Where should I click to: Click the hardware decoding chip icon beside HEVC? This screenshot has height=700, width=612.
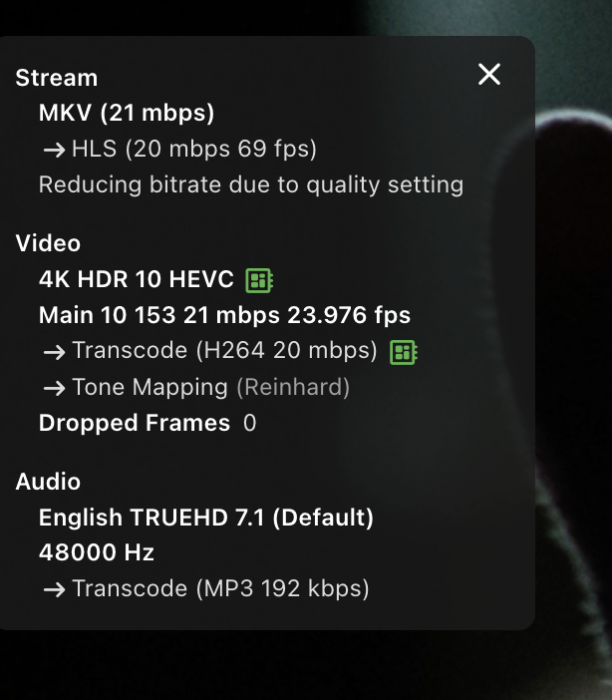(259, 280)
